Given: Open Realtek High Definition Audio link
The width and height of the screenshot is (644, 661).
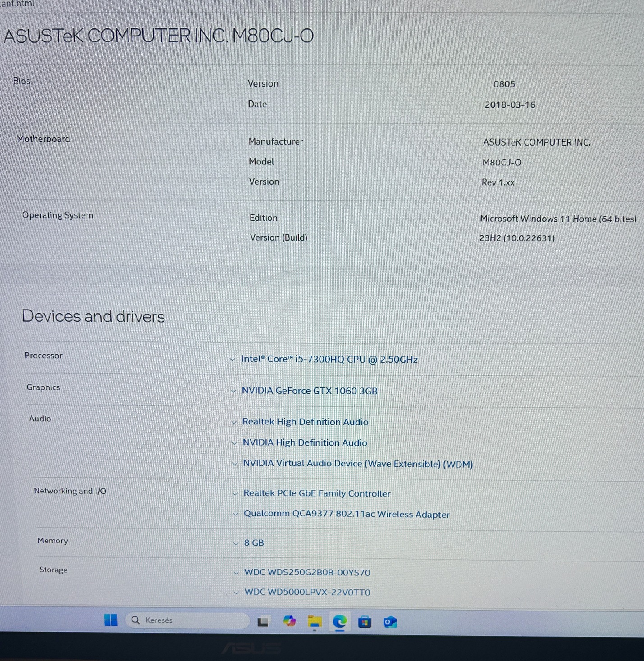Looking at the screenshot, I should (x=305, y=422).
